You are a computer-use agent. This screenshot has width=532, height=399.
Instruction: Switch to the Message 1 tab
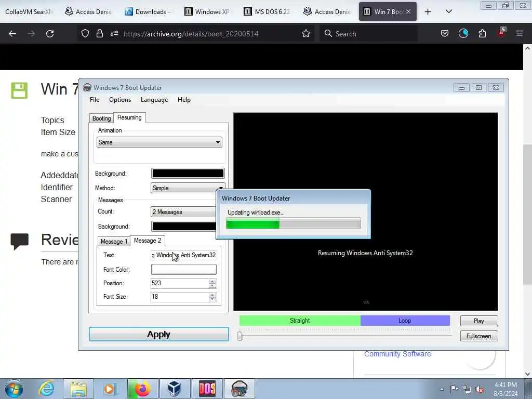pyautogui.click(x=114, y=241)
